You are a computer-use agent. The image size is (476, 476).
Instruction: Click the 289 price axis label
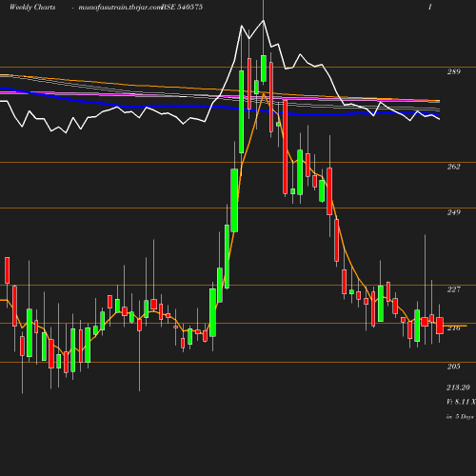coord(453,71)
